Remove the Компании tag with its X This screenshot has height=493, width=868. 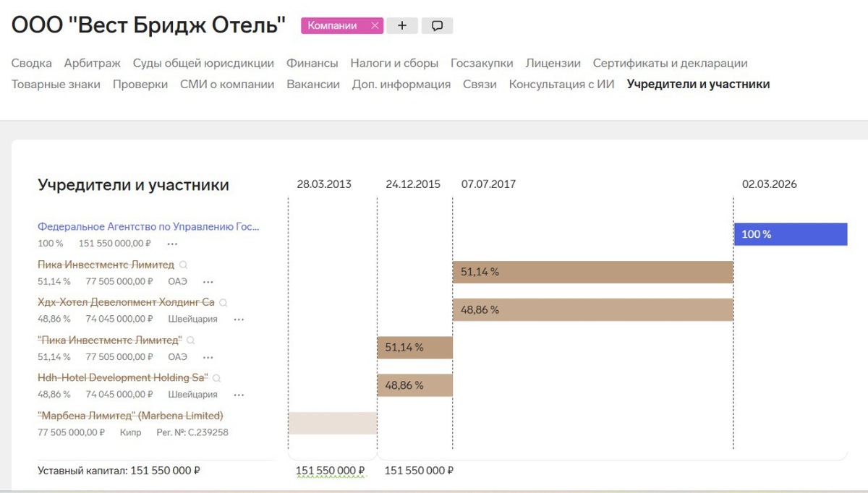pos(374,25)
